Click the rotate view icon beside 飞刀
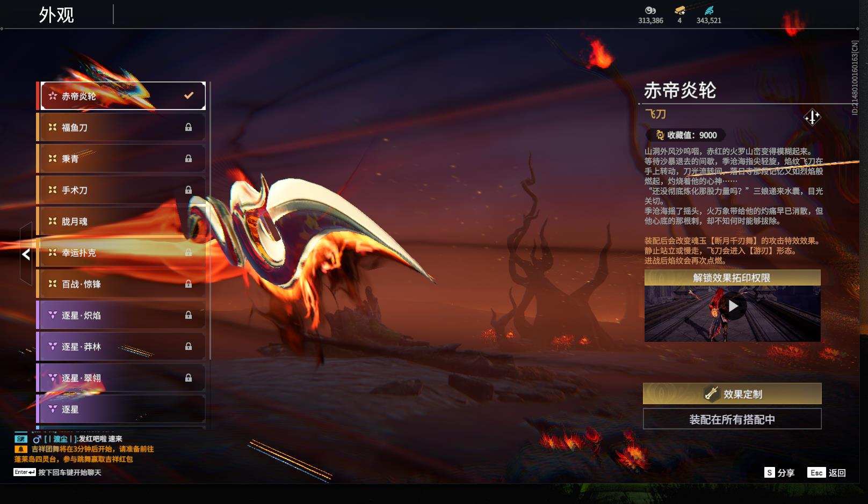868x504 pixels. coord(812,117)
